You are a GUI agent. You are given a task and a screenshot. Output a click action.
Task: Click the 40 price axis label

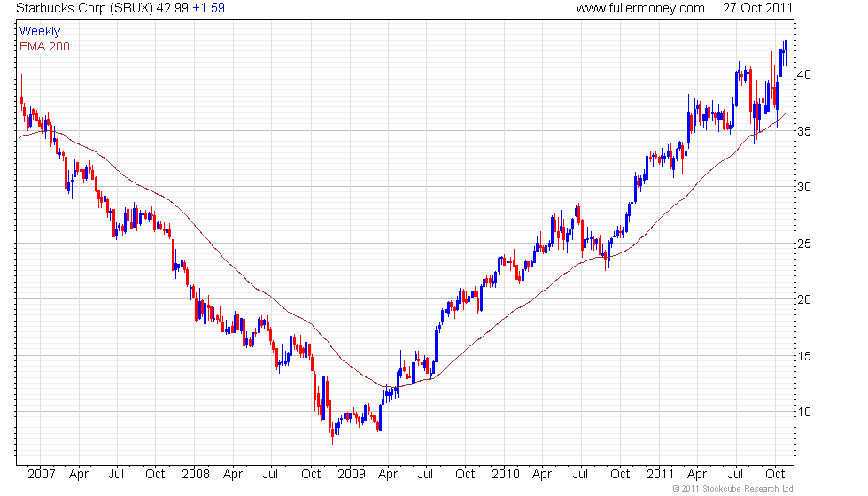pos(804,74)
